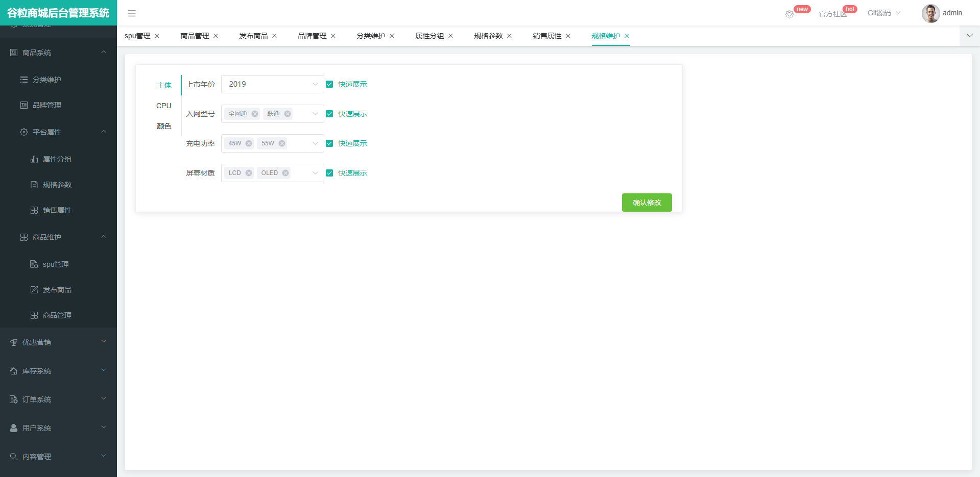Click the hamburger menu collapse icon
Image resolution: width=980 pixels, height=477 pixels.
click(x=132, y=13)
